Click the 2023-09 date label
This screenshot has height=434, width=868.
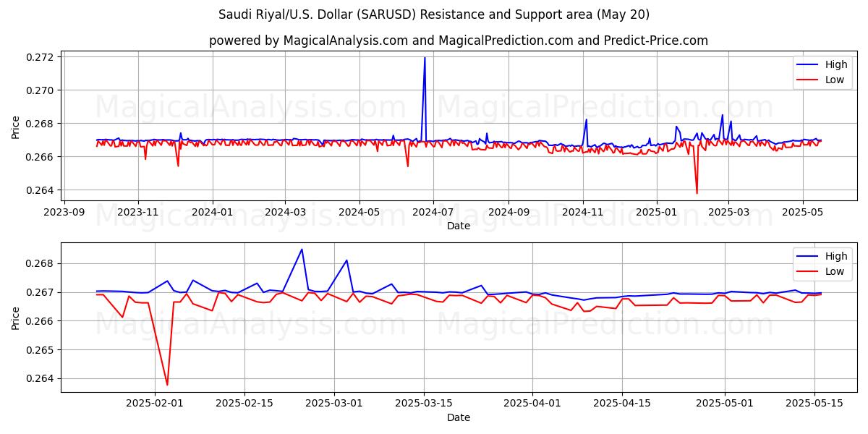coord(65,212)
